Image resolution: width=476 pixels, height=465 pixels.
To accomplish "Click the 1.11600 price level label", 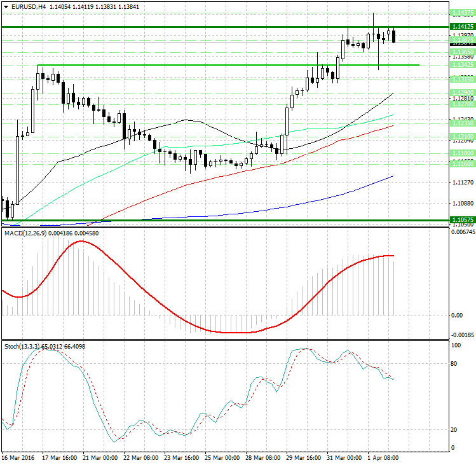I will [x=463, y=164].
